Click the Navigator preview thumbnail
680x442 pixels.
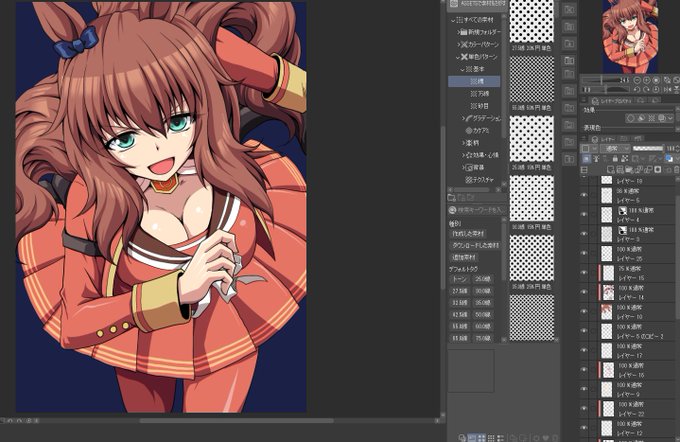(630, 36)
